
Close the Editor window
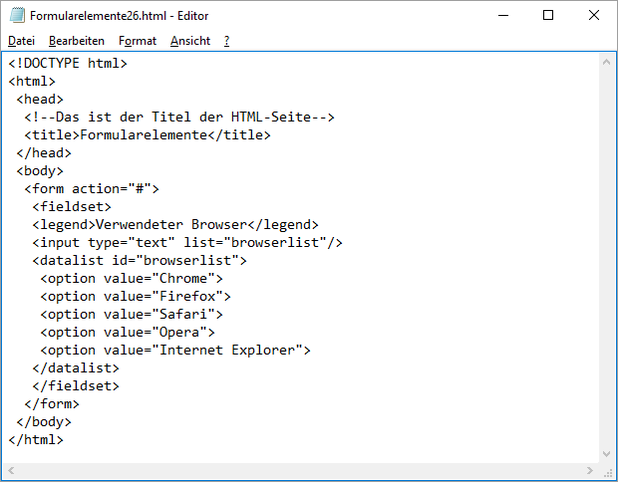click(x=594, y=16)
